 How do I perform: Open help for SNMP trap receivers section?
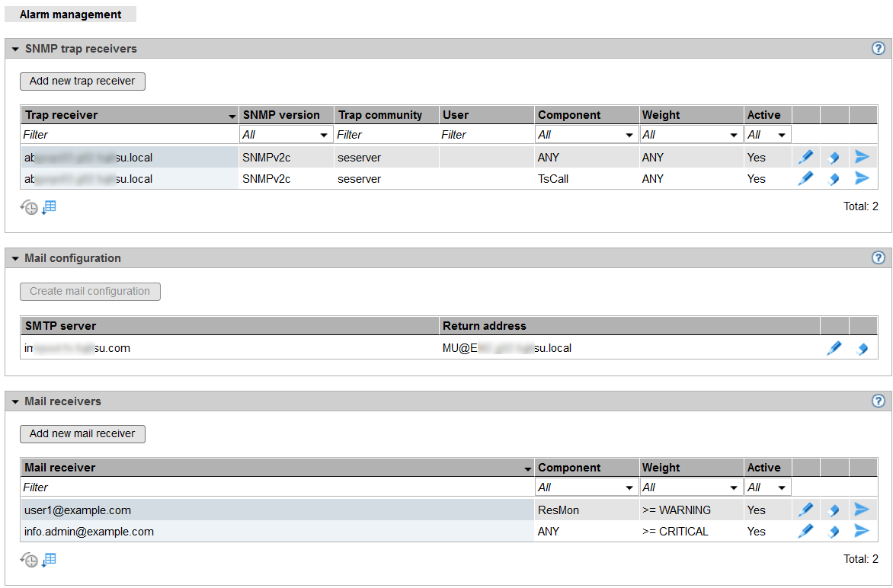point(878,49)
